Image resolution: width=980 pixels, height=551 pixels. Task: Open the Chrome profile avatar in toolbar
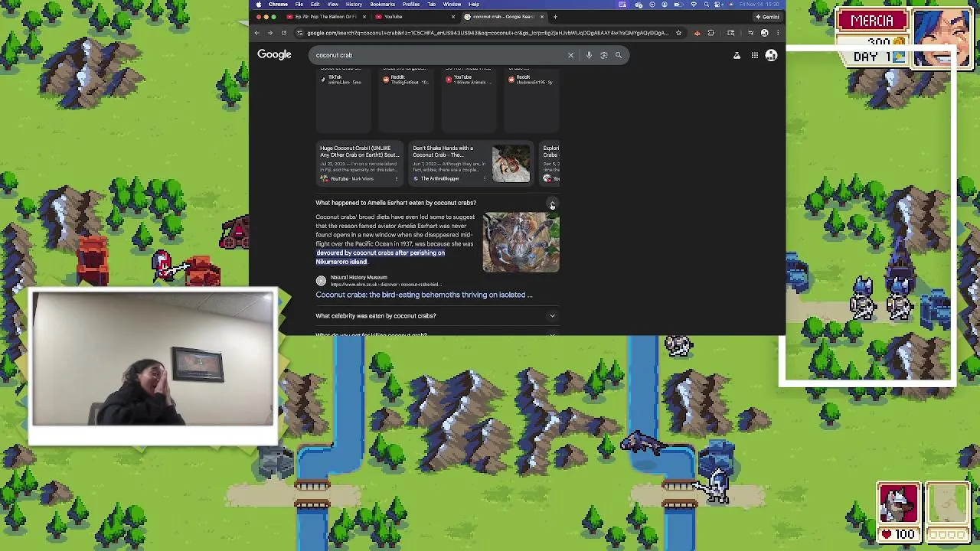[764, 33]
